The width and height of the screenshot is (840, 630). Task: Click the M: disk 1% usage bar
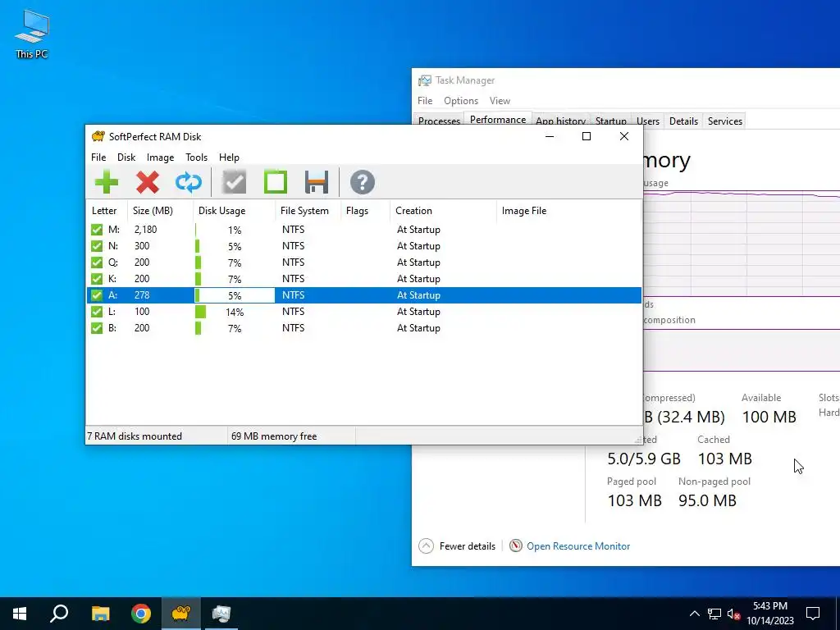[234, 230]
